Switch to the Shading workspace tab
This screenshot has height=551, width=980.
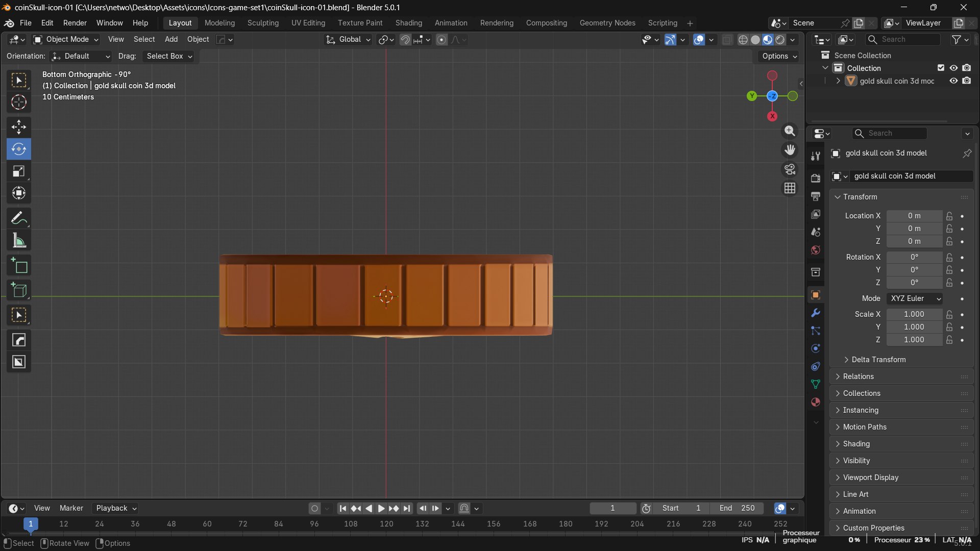(x=408, y=23)
